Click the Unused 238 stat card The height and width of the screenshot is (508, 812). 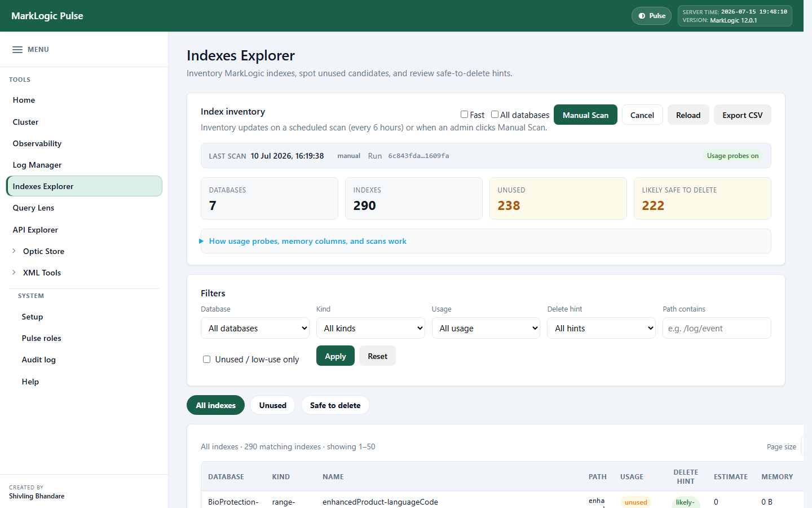coord(558,198)
